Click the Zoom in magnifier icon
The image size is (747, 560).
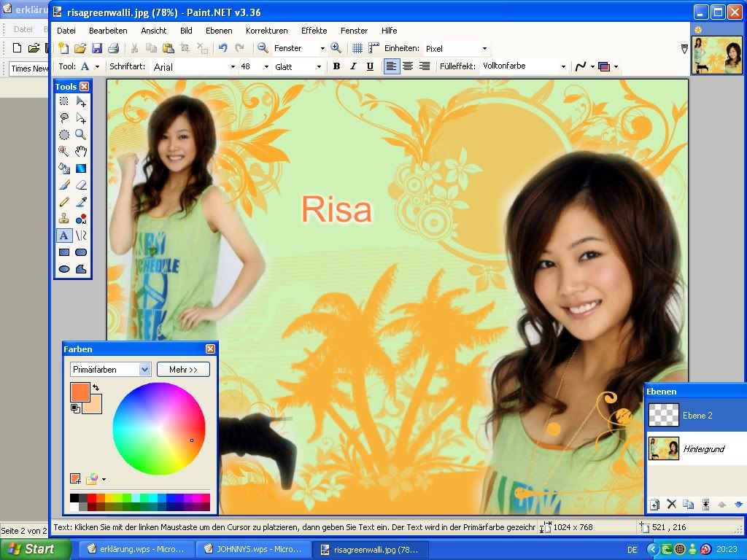click(336, 48)
